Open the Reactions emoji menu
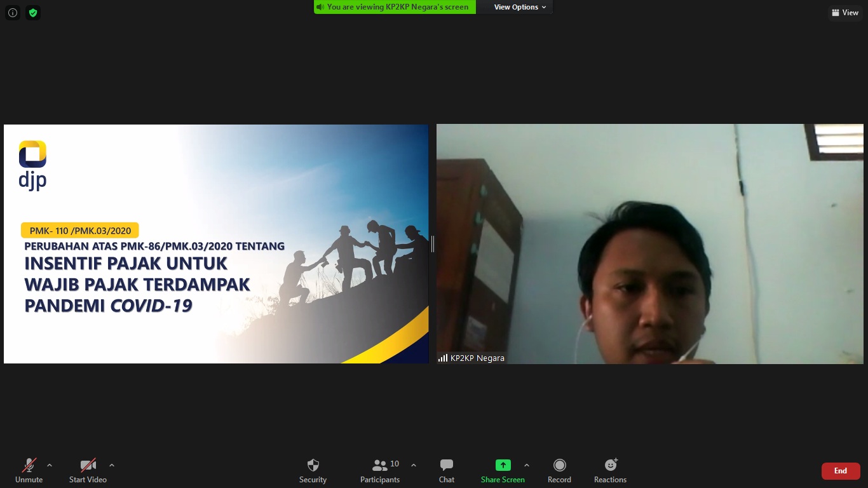This screenshot has width=868, height=488. tap(610, 470)
